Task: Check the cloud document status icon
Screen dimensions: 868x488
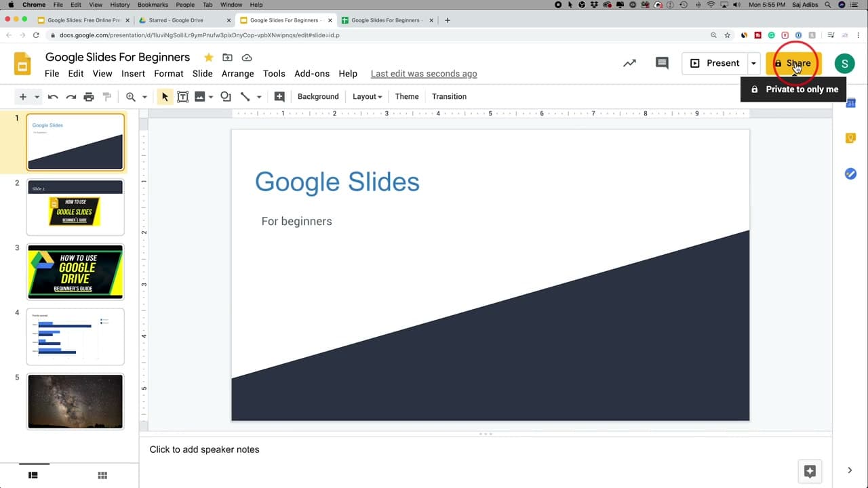Action: pyautogui.click(x=247, y=58)
